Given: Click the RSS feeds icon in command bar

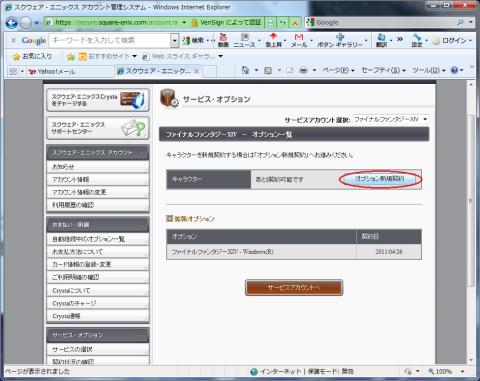Looking at the screenshot, I should tap(268, 70).
